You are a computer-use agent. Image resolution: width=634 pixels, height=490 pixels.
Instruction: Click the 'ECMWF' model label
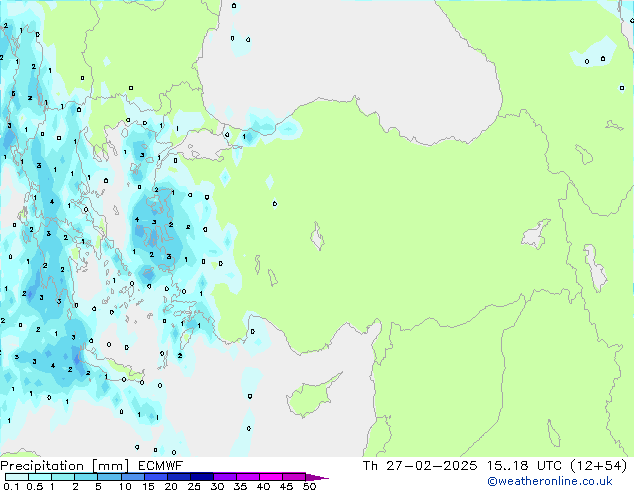coord(161,466)
